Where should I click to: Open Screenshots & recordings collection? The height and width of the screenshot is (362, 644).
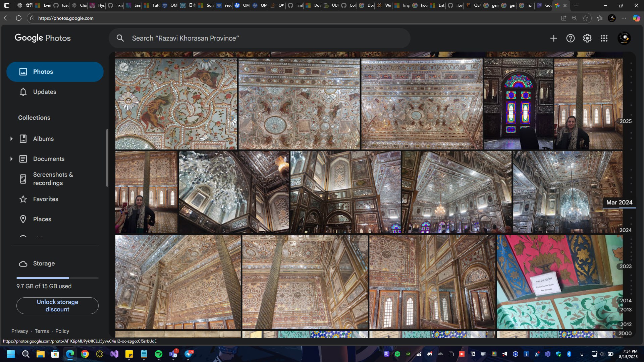click(x=53, y=179)
